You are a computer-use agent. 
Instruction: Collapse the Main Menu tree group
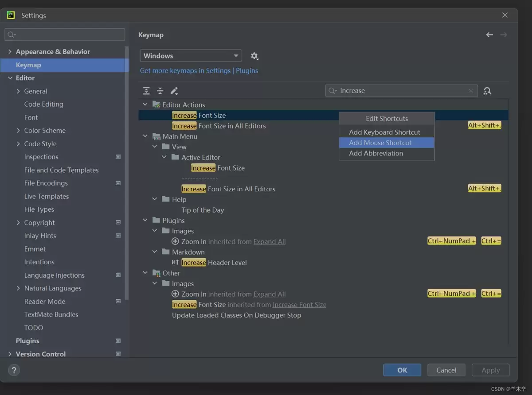click(x=145, y=136)
